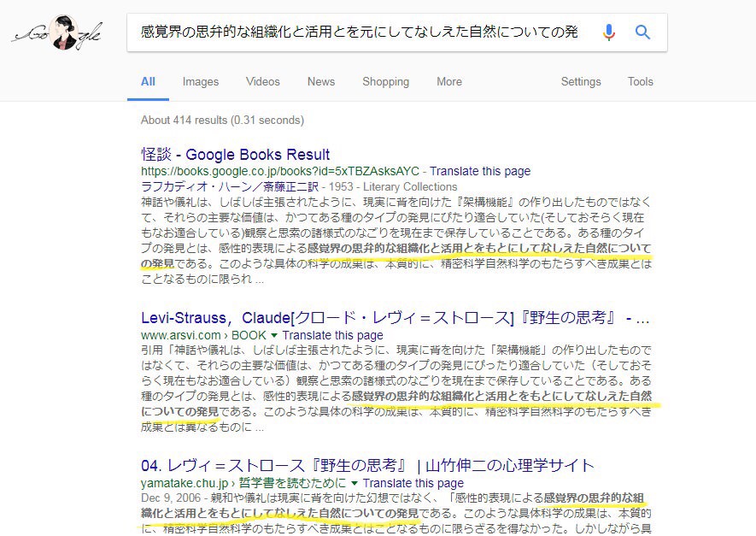The height and width of the screenshot is (536, 756).
Task: Click the blue magnifier search button
Action: (642, 32)
